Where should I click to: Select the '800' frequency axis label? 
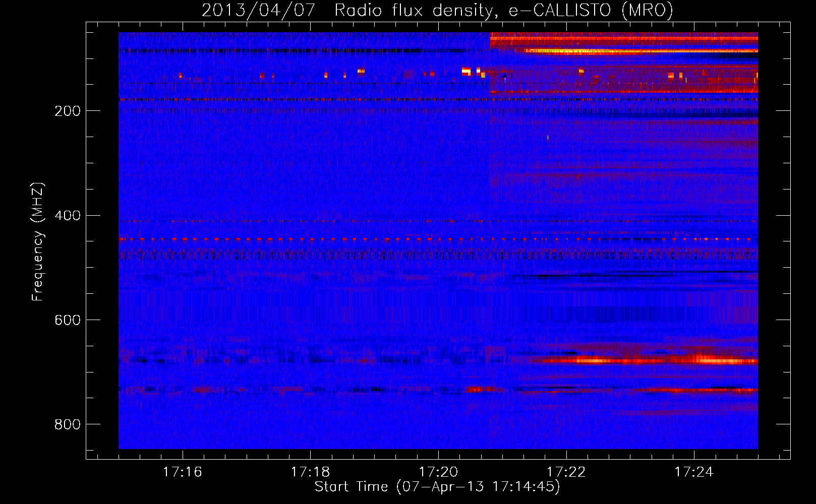pos(68,424)
